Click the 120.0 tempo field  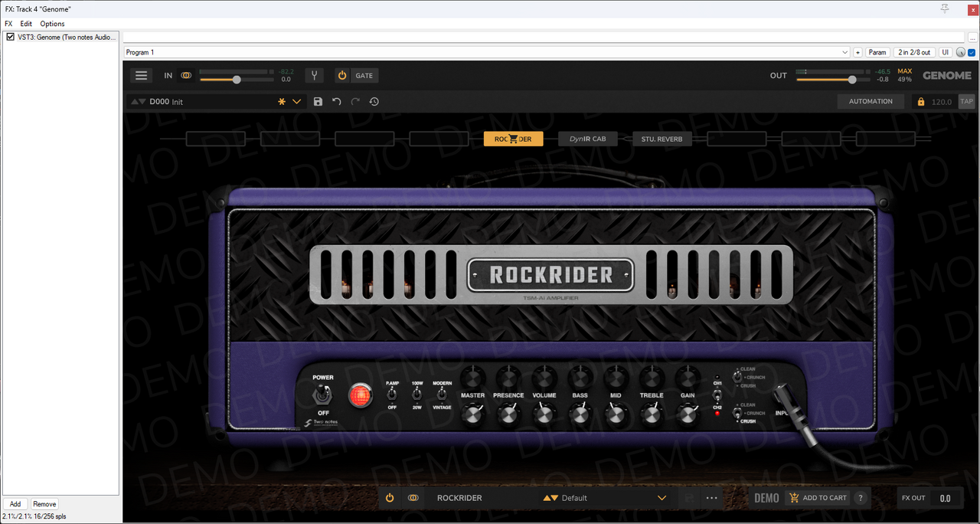[x=942, y=102]
